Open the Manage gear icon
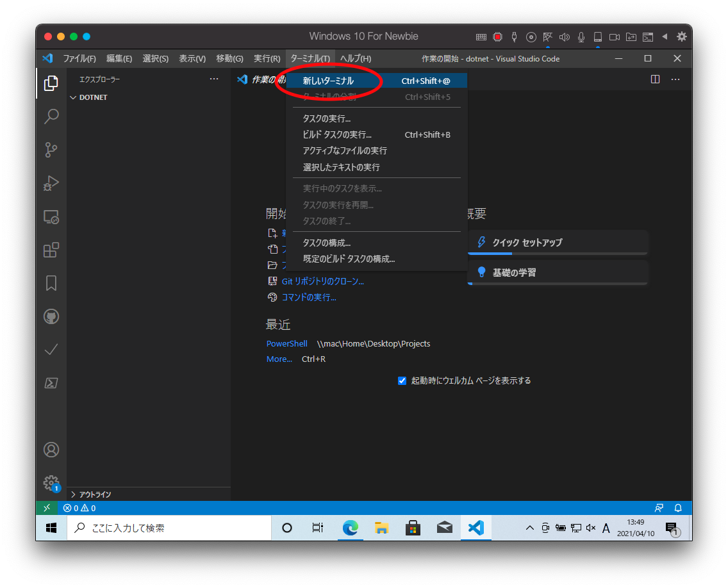This screenshot has height=588, width=728. pyautogui.click(x=51, y=483)
